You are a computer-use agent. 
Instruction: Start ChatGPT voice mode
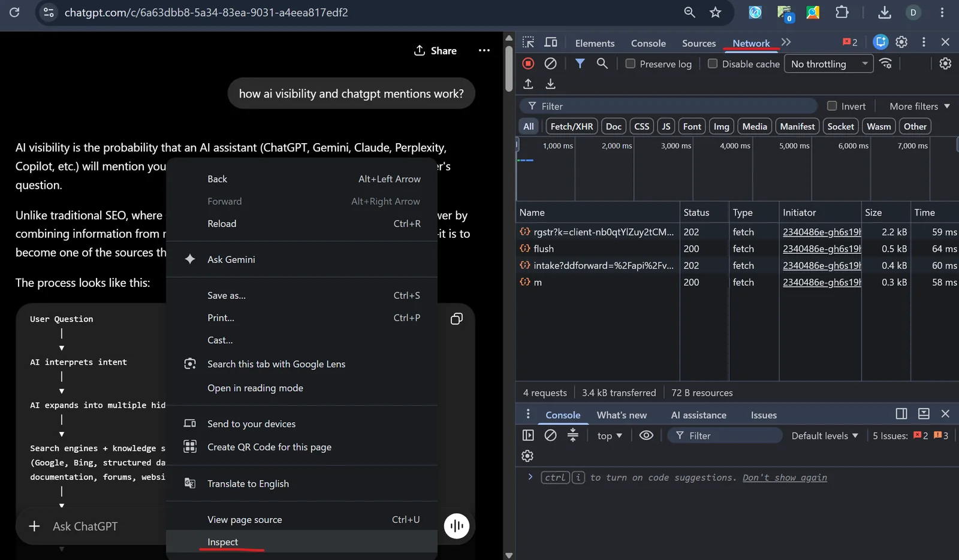pos(457,526)
